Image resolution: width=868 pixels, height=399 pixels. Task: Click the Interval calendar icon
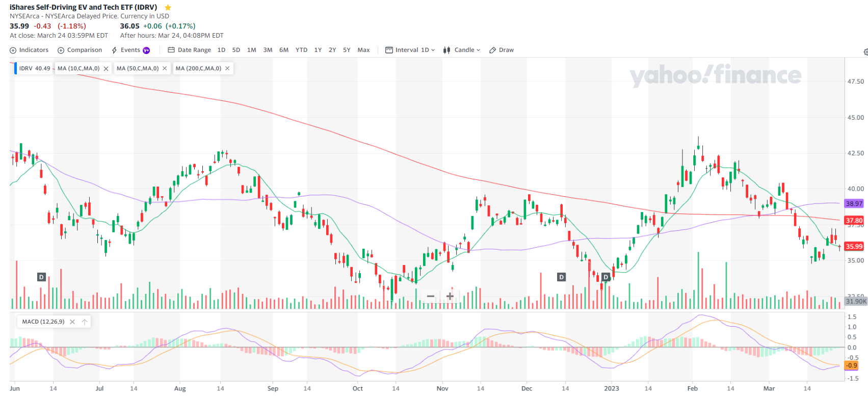pos(389,50)
